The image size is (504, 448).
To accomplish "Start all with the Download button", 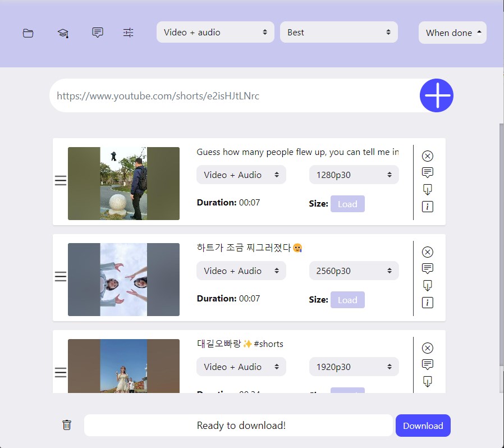I will click(x=423, y=426).
